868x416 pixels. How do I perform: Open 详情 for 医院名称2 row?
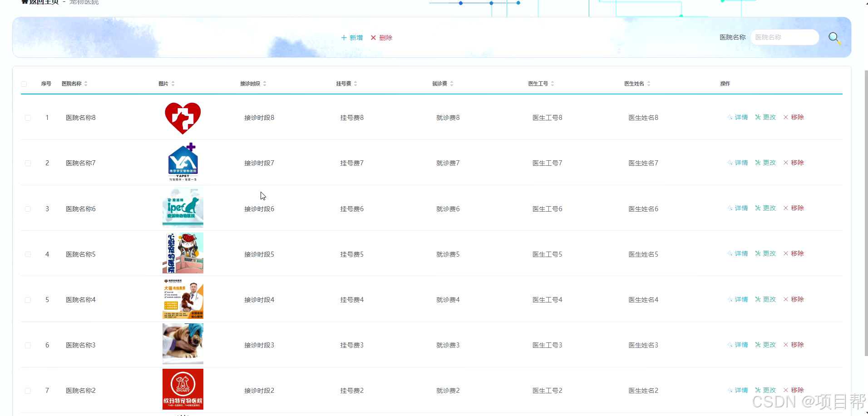click(738, 390)
